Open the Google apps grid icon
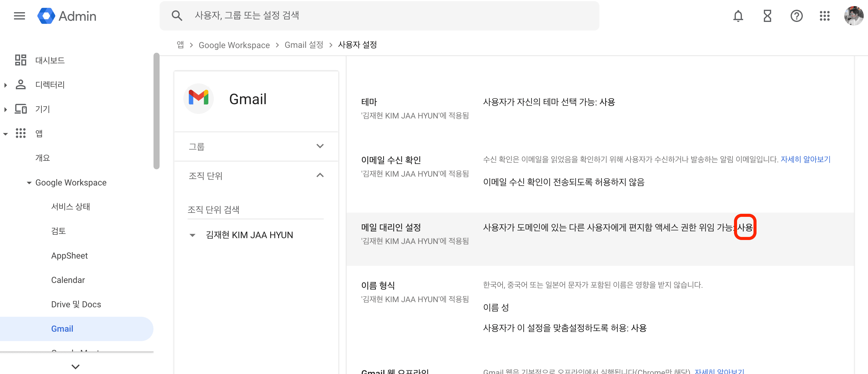Image resolution: width=868 pixels, height=374 pixels. click(x=824, y=16)
